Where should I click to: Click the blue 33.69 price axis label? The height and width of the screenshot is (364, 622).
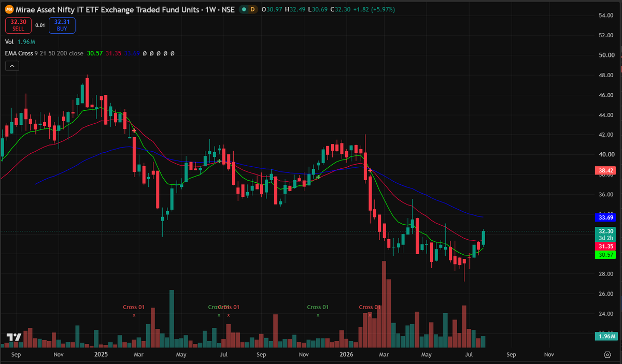(606, 217)
